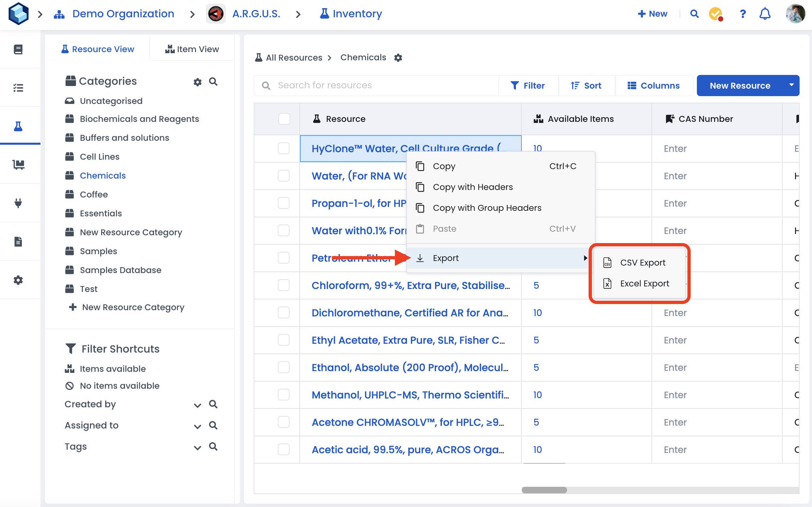This screenshot has width=812, height=507.
Task: Tick the Acetic acid row checkbox
Action: point(283,449)
